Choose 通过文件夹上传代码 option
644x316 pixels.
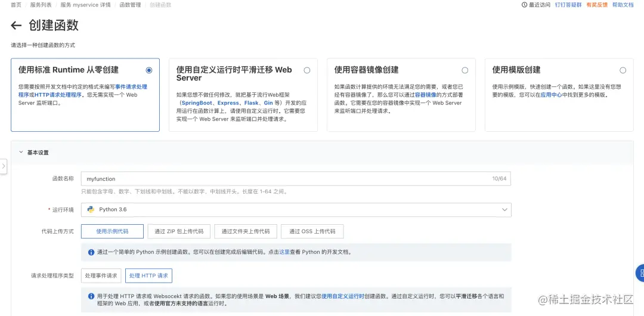246,231
